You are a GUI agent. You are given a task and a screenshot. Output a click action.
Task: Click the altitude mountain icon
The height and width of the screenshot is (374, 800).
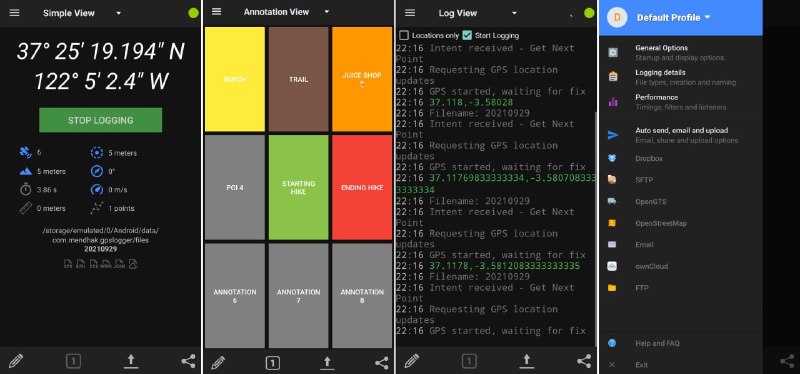26,171
